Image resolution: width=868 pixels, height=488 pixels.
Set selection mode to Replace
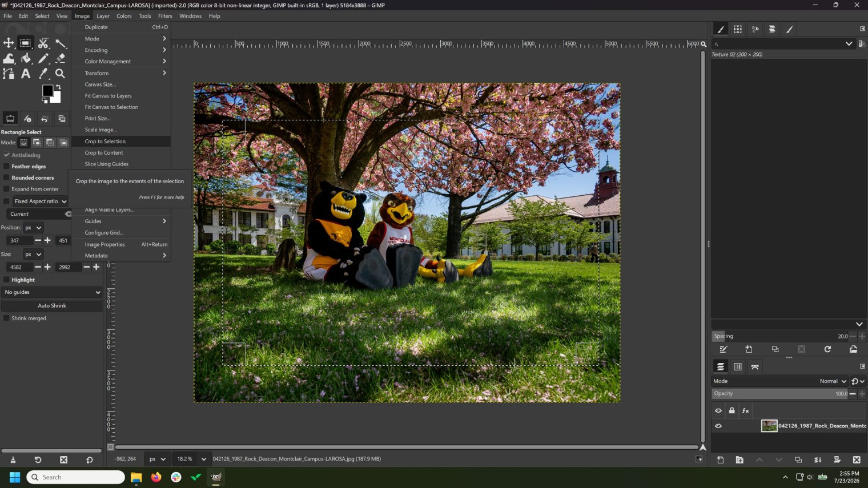[23, 143]
